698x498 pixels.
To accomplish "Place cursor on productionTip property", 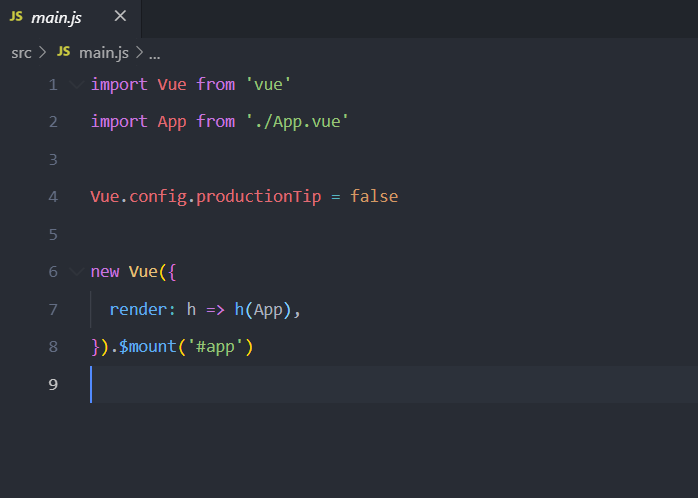I will [258, 197].
